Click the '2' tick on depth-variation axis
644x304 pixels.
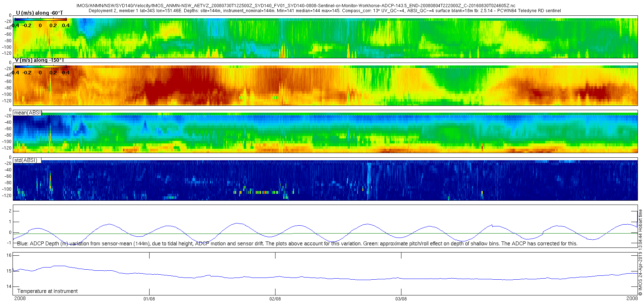[10, 211]
